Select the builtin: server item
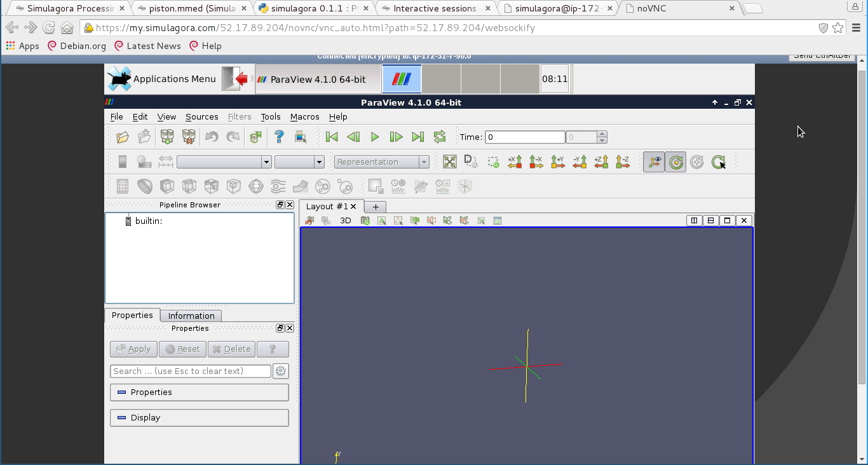The height and width of the screenshot is (465, 868). [x=148, y=221]
